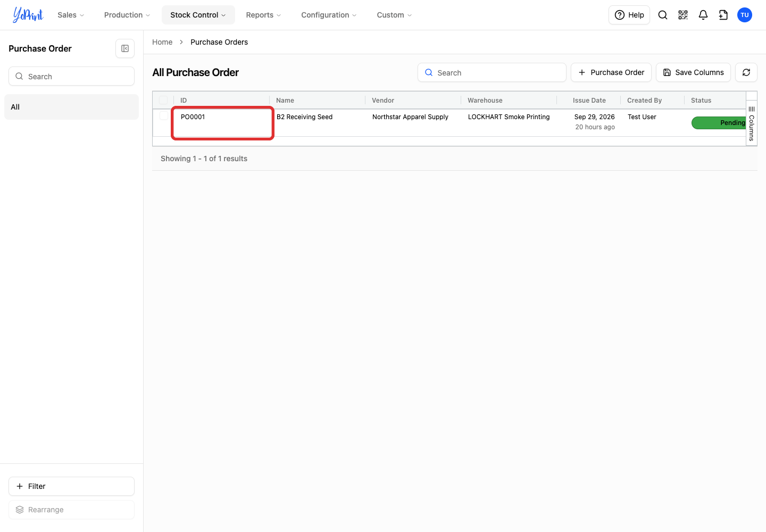Collapse the Purchase Order sidebar panel
Image resolution: width=766 pixels, height=532 pixels.
pos(125,48)
